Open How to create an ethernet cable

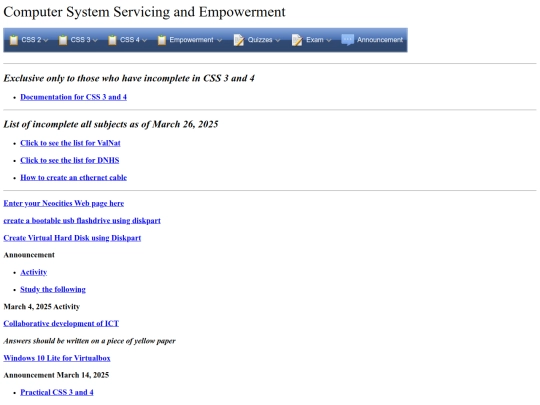click(73, 177)
